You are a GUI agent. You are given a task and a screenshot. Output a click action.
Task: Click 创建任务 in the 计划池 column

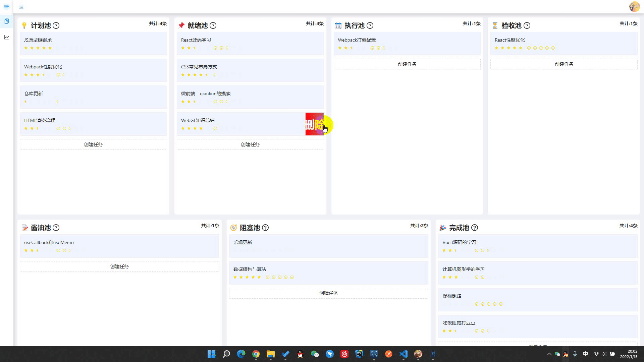(x=93, y=144)
